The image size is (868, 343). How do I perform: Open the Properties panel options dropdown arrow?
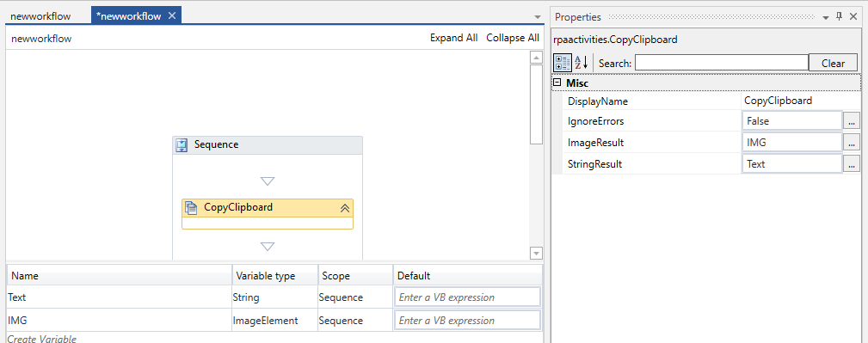click(826, 18)
